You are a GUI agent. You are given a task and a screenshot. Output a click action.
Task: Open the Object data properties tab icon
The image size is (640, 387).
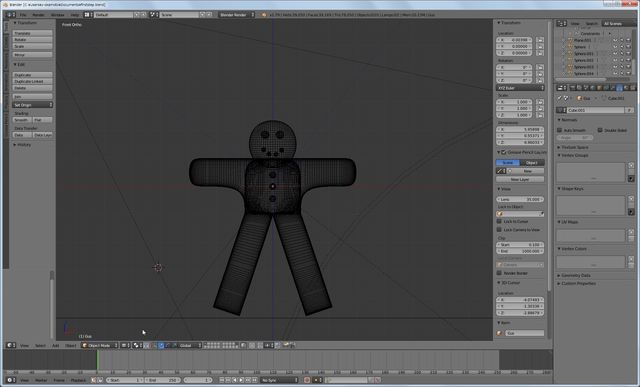[619, 88]
